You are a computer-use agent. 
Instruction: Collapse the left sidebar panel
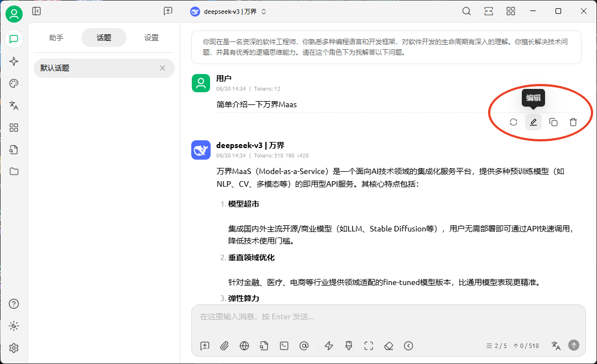[x=36, y=11]
